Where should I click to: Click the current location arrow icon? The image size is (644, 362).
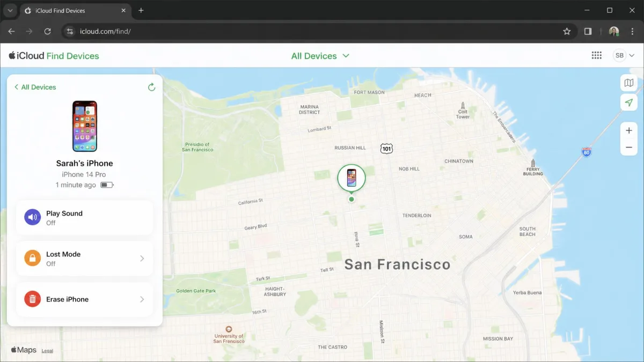click(x=629, y=102)
